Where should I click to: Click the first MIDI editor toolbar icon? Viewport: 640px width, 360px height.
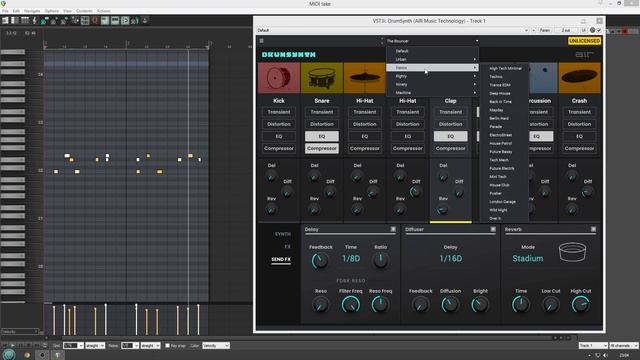5,20
